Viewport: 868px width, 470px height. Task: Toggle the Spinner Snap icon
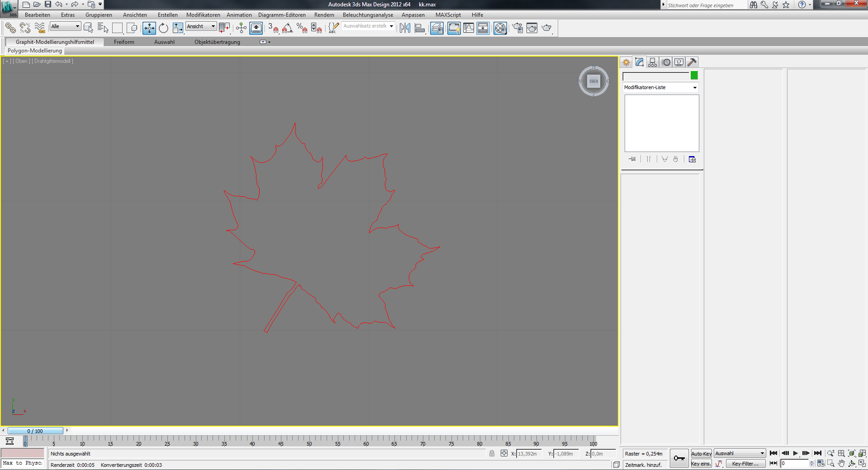[x=316, y=28]
